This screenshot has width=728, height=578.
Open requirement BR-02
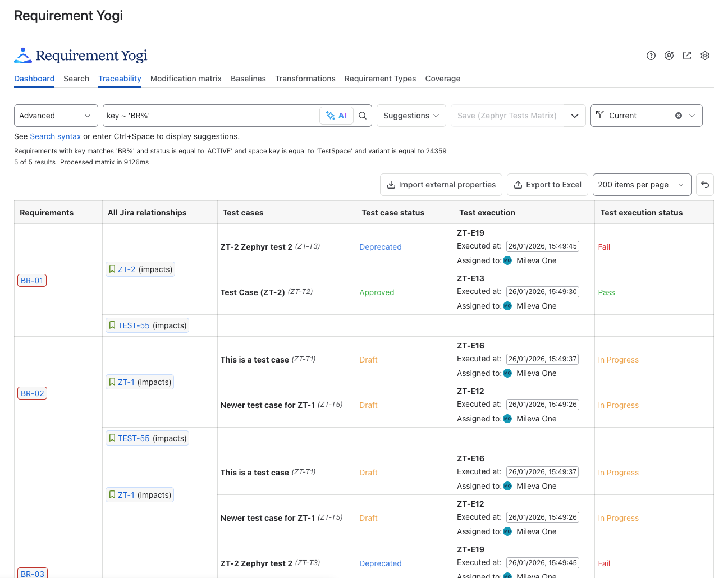[33, 393]
